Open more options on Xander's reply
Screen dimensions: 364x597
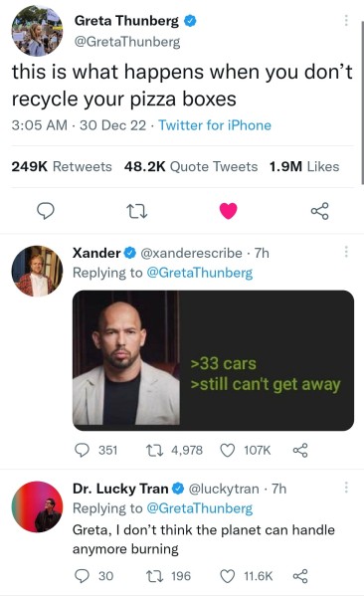click(x=346, y=252)
